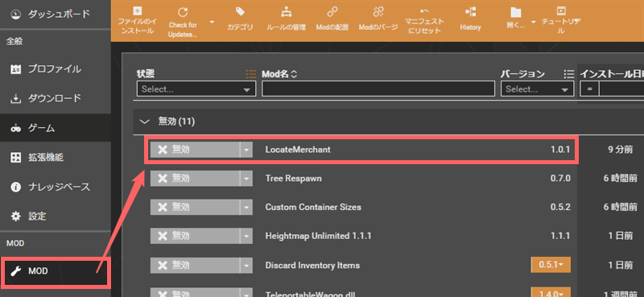Click the list icon beside 状態 header
The height and width of the screenshot is (297, 644).
click(x=250, y=74)
